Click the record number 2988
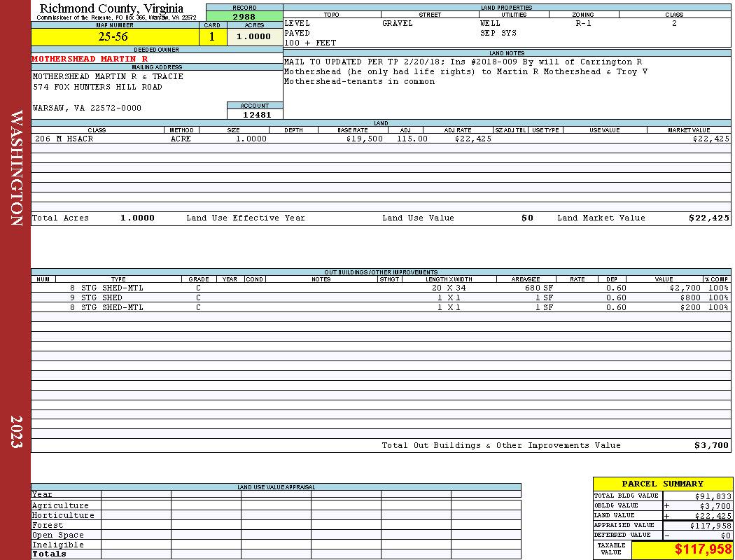735x560 pixels. [244, 17]
